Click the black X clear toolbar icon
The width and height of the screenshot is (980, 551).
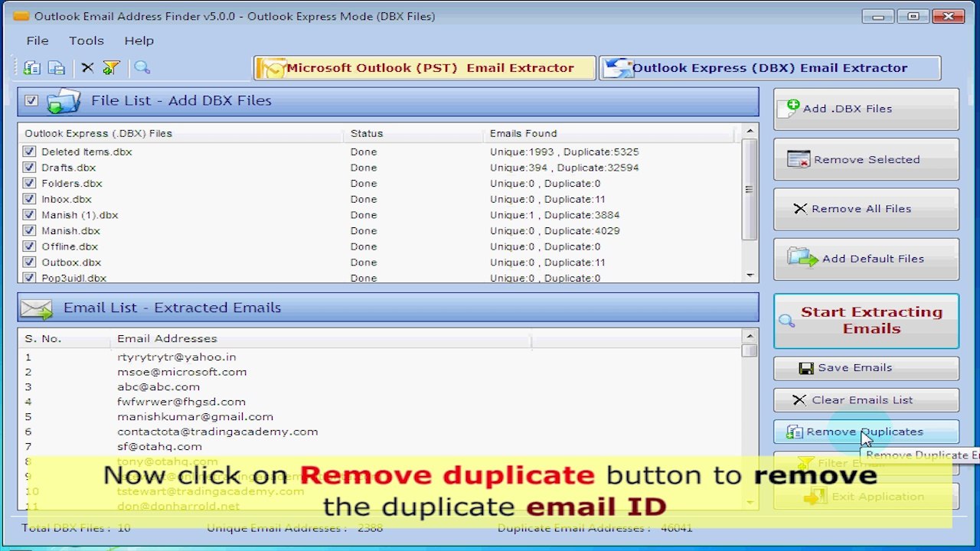click(x=87, y=67)
